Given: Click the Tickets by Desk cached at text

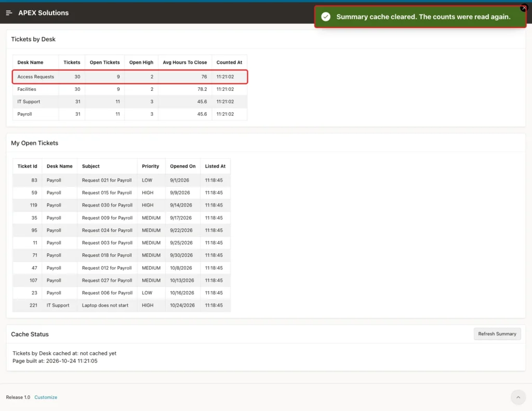Looking at the screenshot, I should [64, 353].
